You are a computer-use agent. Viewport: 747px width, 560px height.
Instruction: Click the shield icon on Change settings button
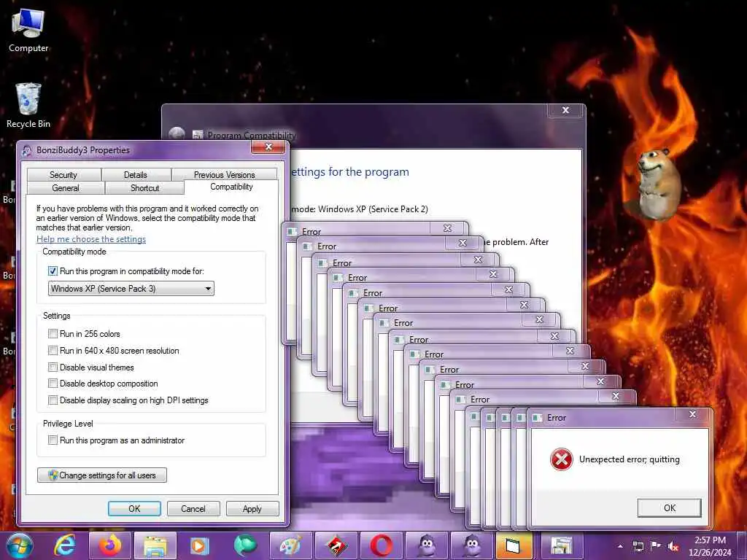(53, 475)
